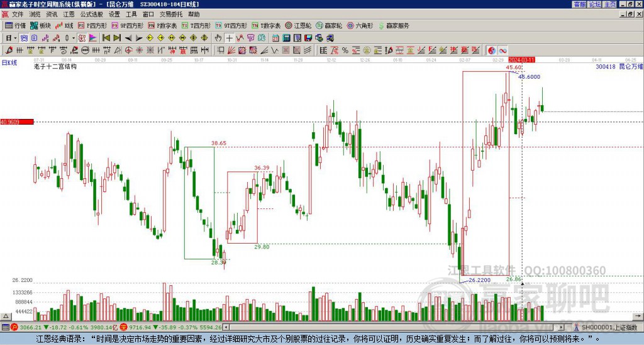Step chart left with black arrow
This screenshot has width=644, height=345.
point(128,38)
